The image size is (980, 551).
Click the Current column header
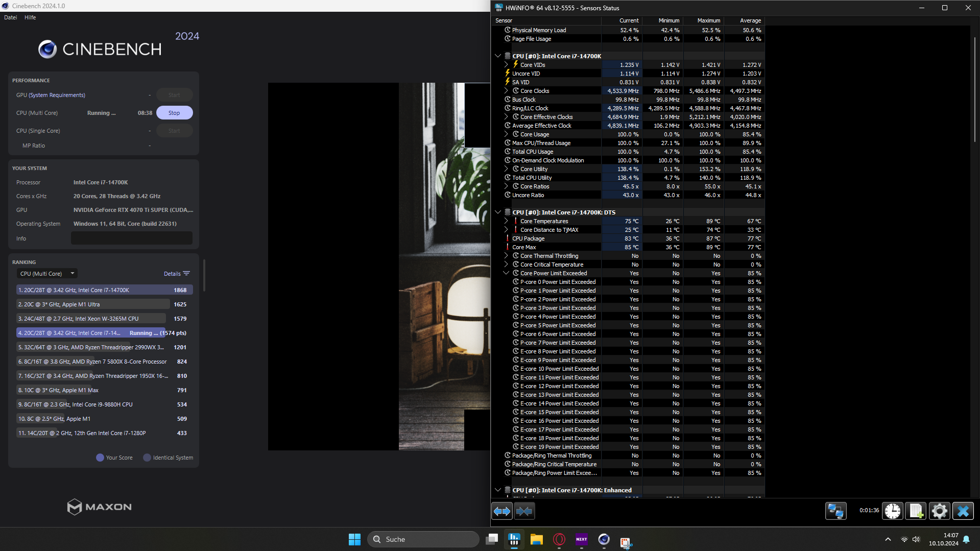point(622,20)
